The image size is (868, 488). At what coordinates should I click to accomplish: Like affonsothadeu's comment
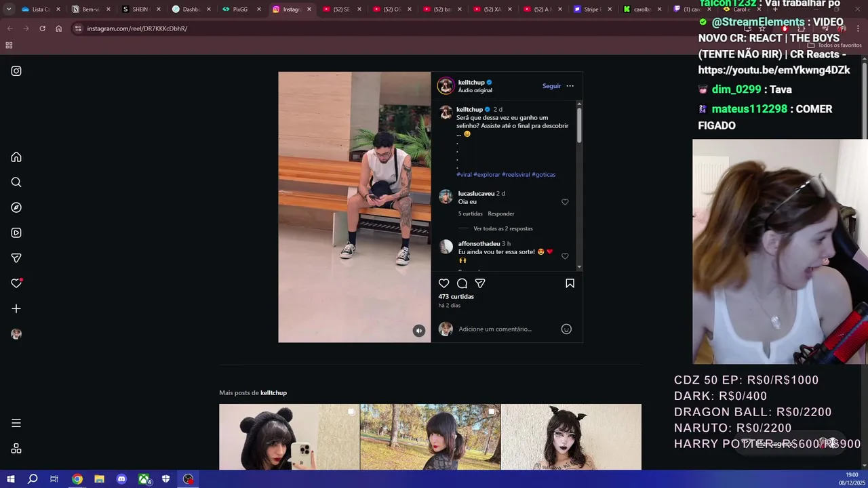[x=565, y=256]
